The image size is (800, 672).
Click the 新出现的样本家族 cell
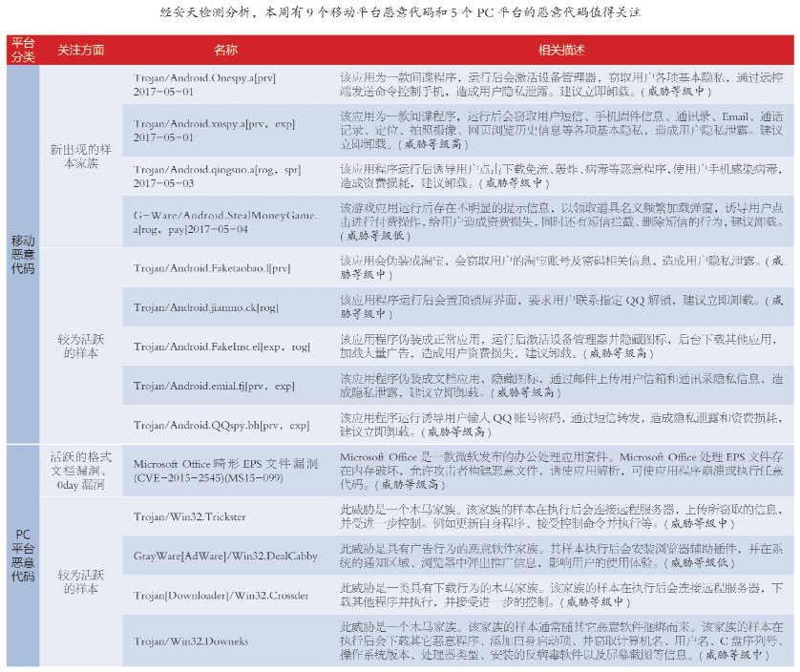(x=80, y=157)
